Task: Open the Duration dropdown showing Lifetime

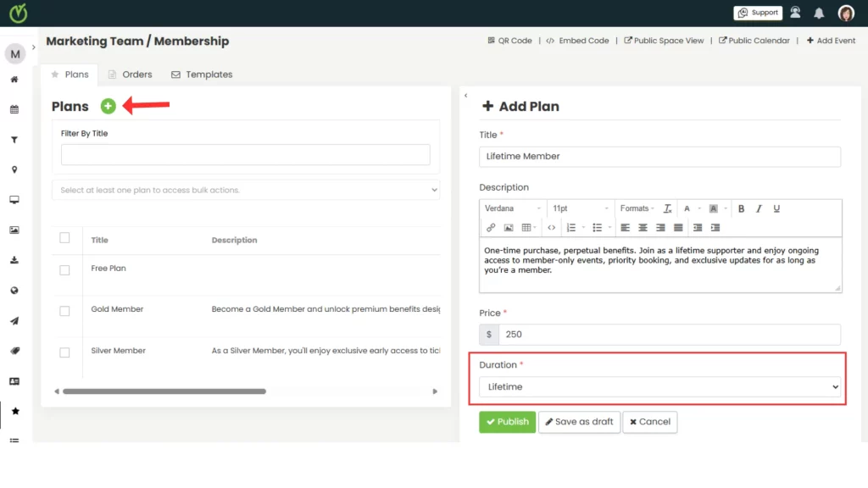Action: click(x=659, y=386)
